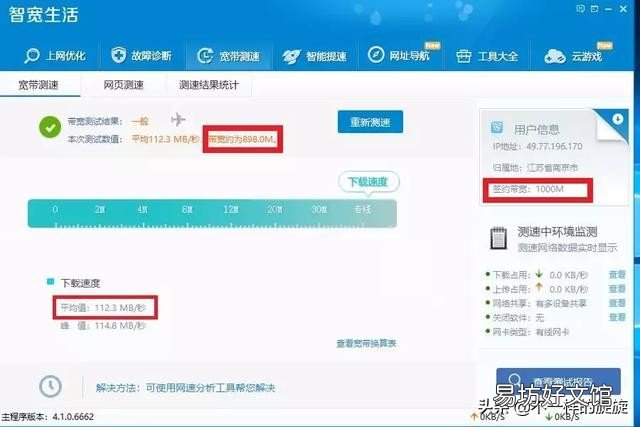Select the 平均值 112.3 MB/秒 text
640x427 pixels.
click(103, 307)
